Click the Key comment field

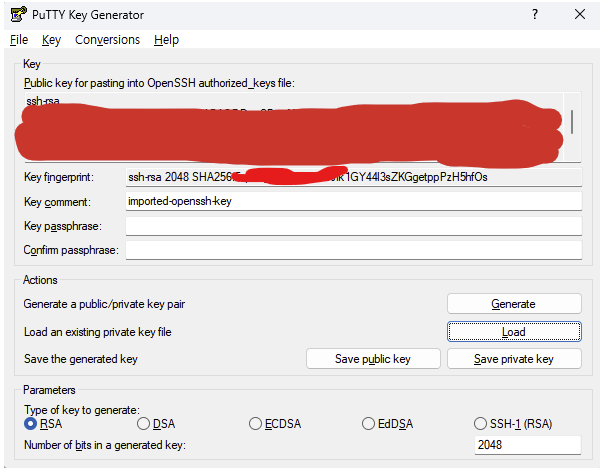[x=354, y=201]
